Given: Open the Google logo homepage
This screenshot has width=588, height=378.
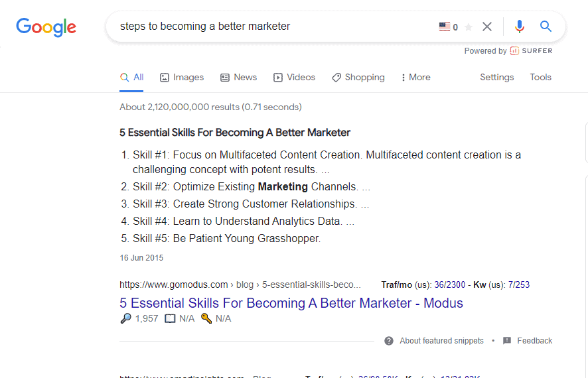Looking at the screenshot, I should (x=46, y=27).
